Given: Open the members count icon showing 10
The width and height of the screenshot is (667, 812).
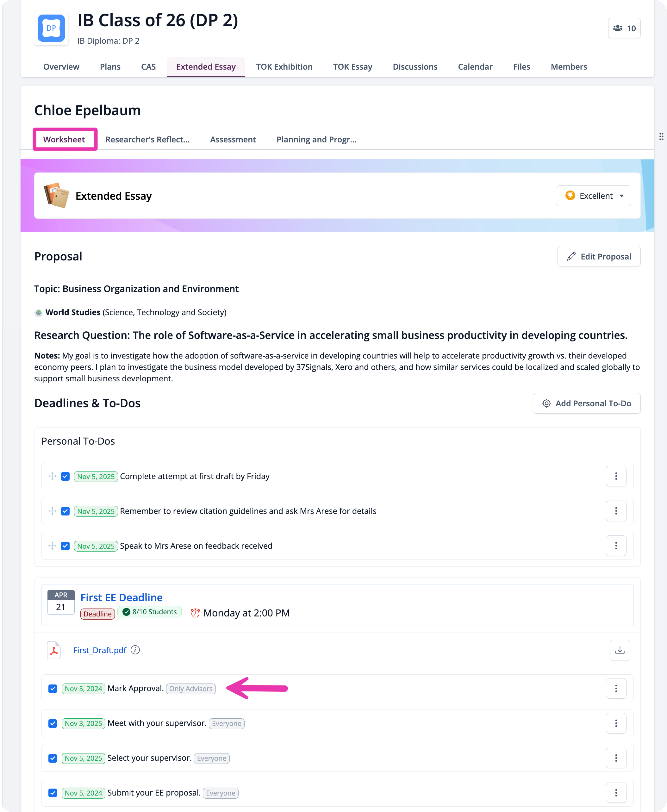Looking at the screenshot, I should (x=624, y=28).
